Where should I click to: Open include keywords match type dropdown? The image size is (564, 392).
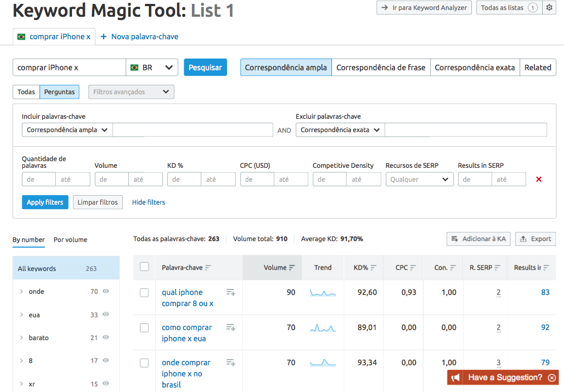click(68, 130)
